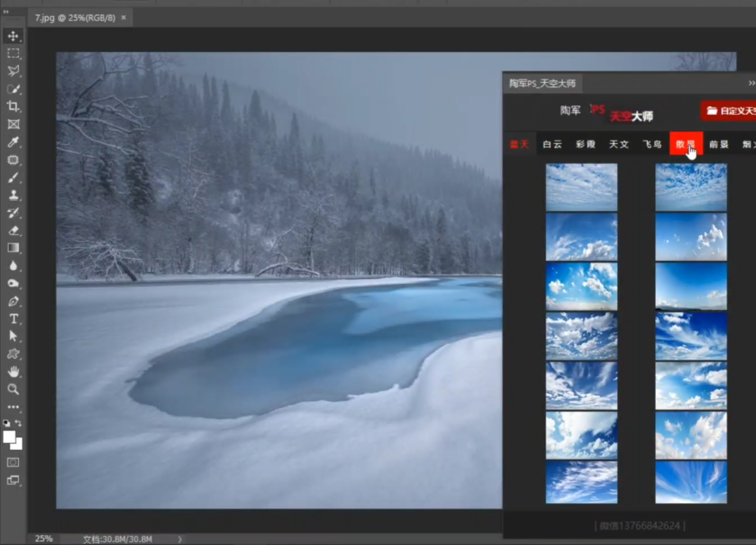Expand the toolbar with the top double arrow
Image resolution: width=756 pixels, height=545 pixels.
6,12
